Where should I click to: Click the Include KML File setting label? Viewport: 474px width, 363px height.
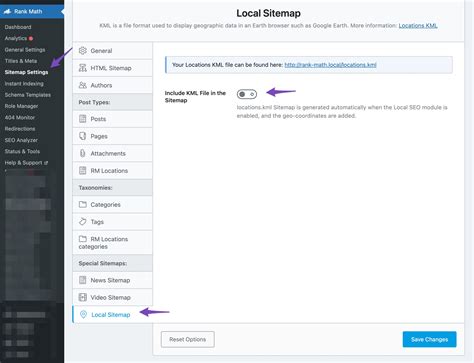195,97
